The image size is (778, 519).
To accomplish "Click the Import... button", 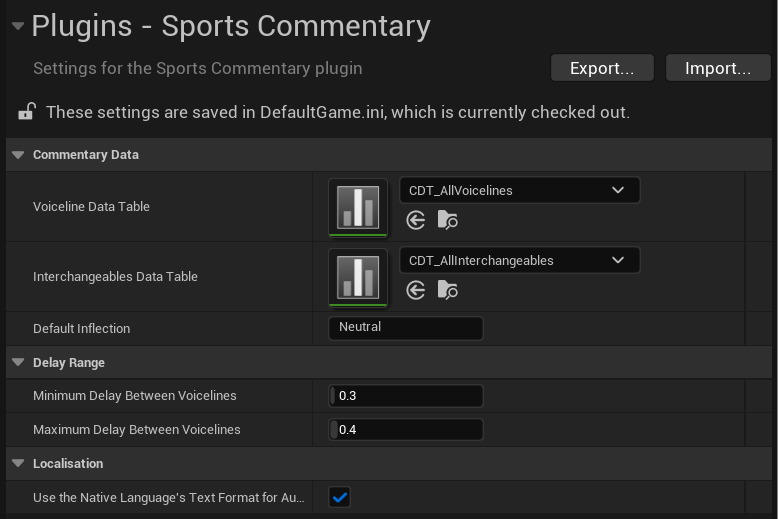I will click(717, 68).
